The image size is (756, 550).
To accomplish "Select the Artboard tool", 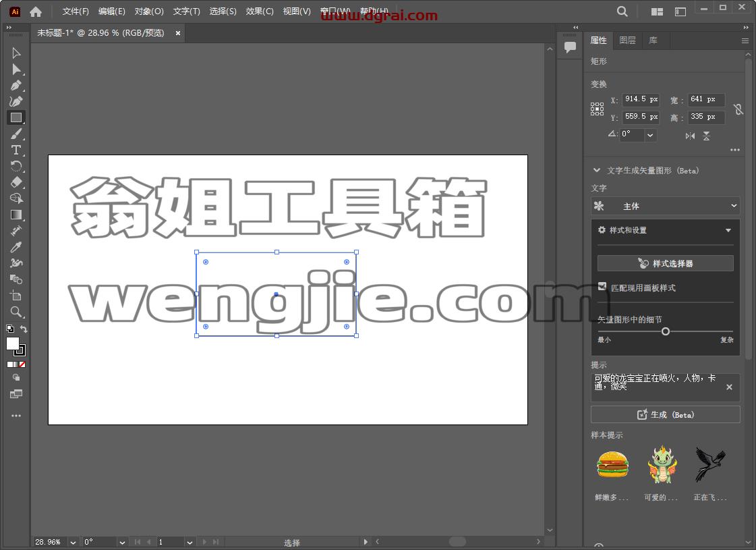I will click(16, 296).
